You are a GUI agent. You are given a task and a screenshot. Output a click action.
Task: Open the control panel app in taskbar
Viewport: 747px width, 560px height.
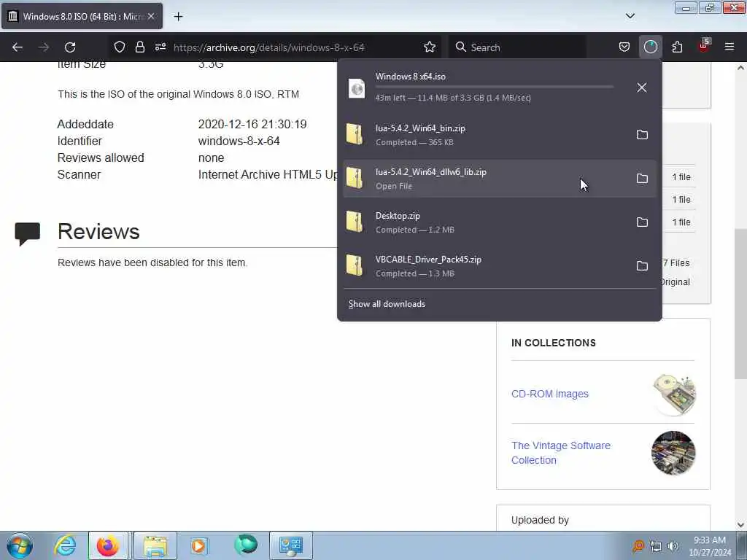(x=291, y=545)
